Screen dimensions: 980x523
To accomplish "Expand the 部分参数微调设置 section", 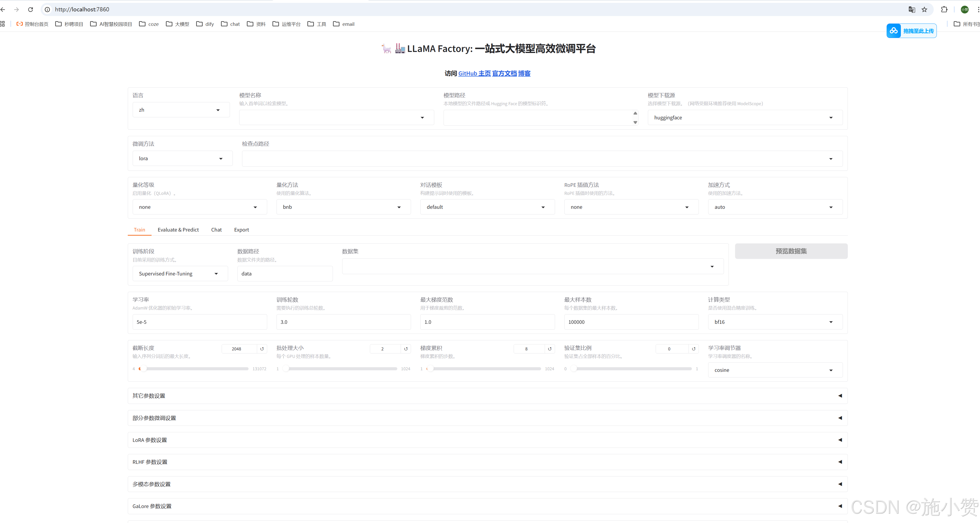I will click(x=487, y=418).
